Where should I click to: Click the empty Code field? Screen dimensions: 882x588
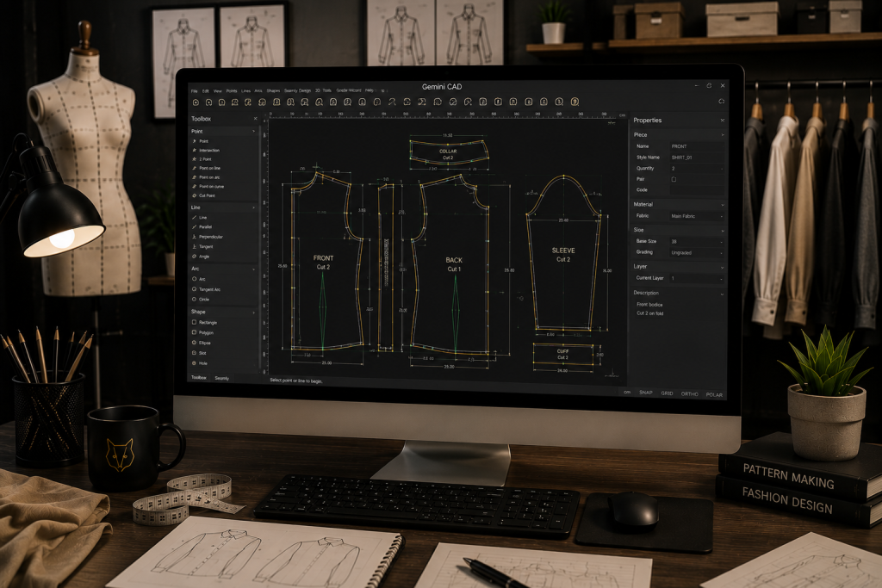coord(697,190)
